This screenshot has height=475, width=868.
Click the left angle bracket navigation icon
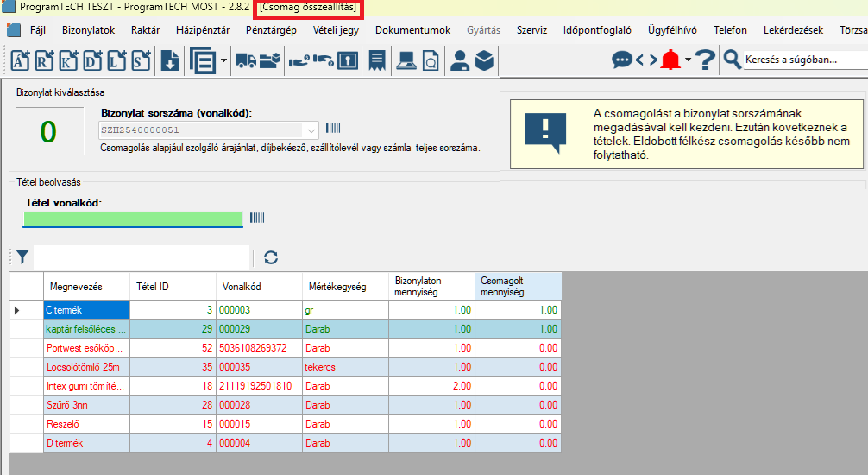click(x=639, y=60)
